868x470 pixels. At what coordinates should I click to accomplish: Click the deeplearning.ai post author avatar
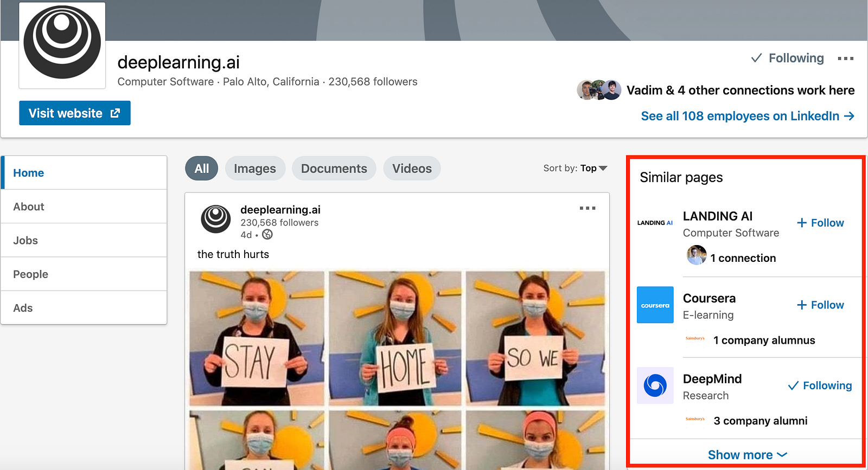tap(216, 219)
